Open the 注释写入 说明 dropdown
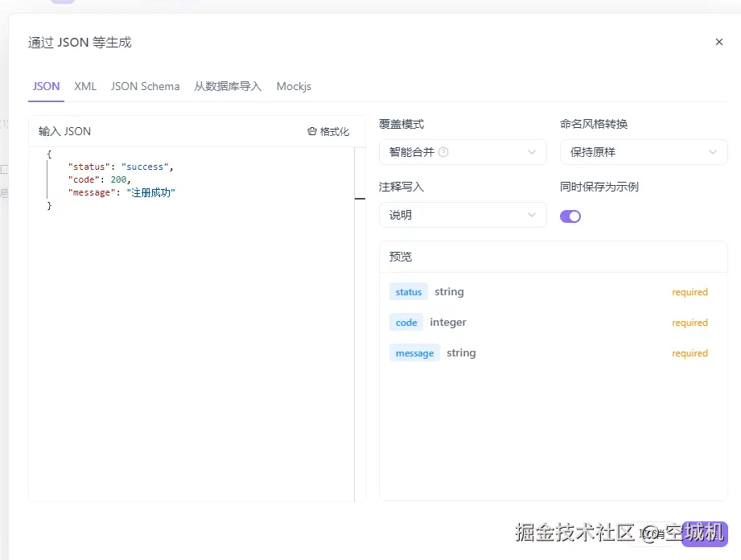This screenshot has width=741, height=560. tap(463, 215)
